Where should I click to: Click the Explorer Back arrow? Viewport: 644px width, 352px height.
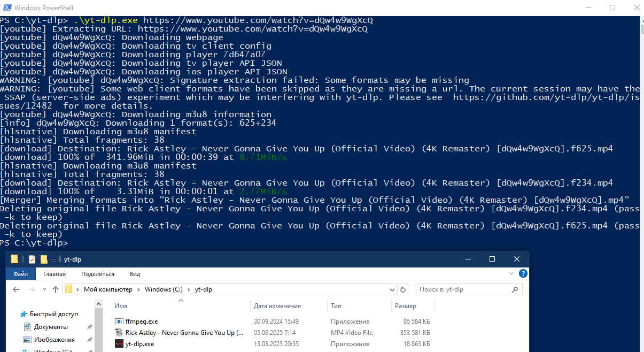pyautogui.click(x=16, y=289)
